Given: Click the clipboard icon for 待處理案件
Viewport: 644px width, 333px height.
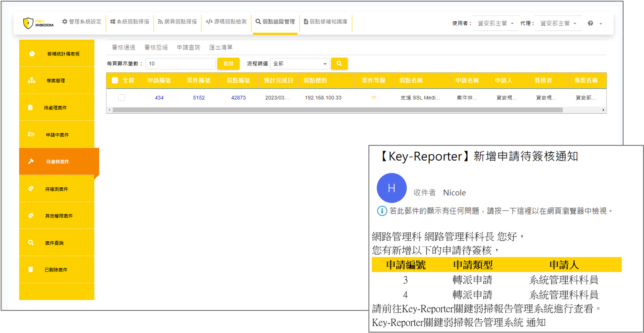Looking at the screenshot, I should (x=30, y=108).
